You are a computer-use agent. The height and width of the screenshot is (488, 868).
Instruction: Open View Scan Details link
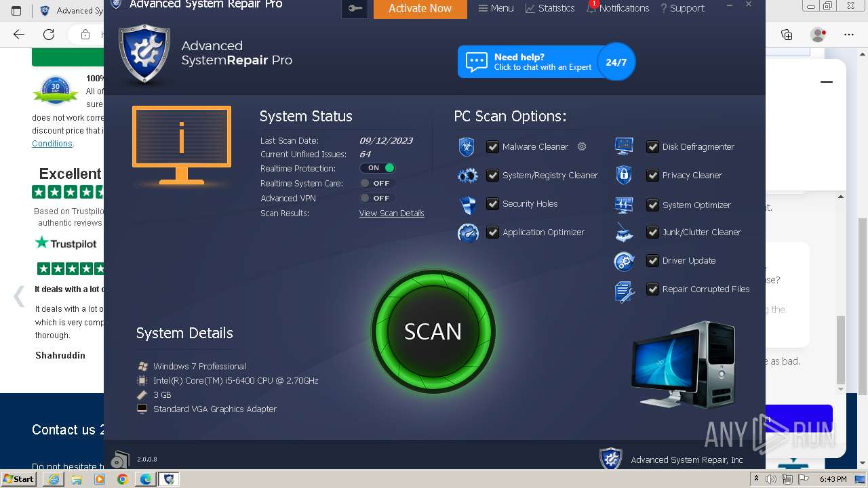point(391,213)
